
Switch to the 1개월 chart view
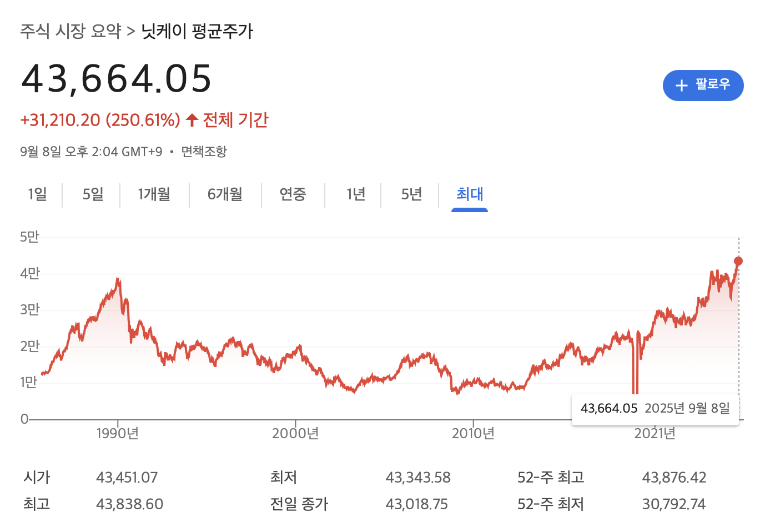coord(154,195)
